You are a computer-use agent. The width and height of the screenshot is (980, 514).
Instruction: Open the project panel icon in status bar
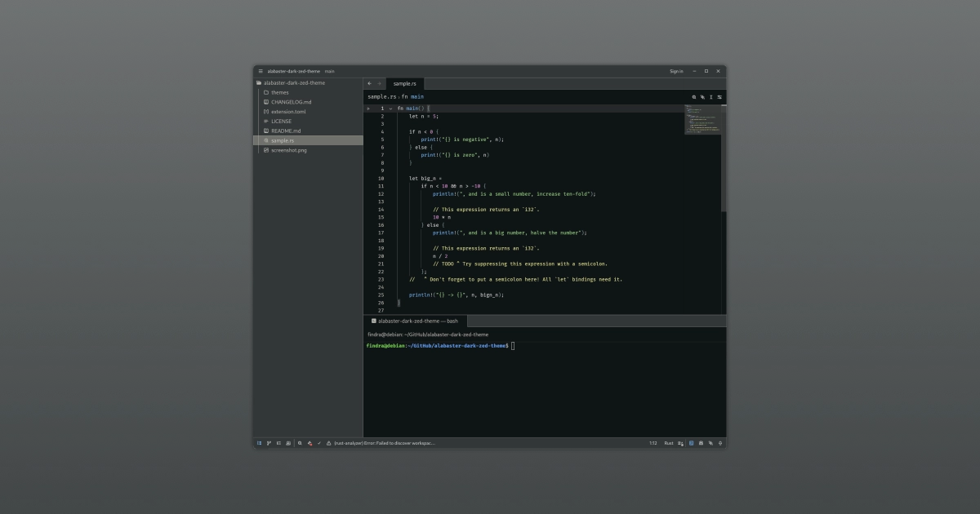click(x=259, y=443)
